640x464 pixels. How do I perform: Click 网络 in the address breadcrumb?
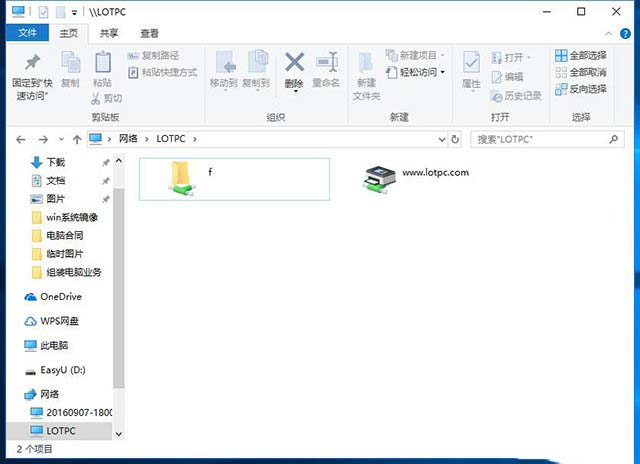click(128, 139)
